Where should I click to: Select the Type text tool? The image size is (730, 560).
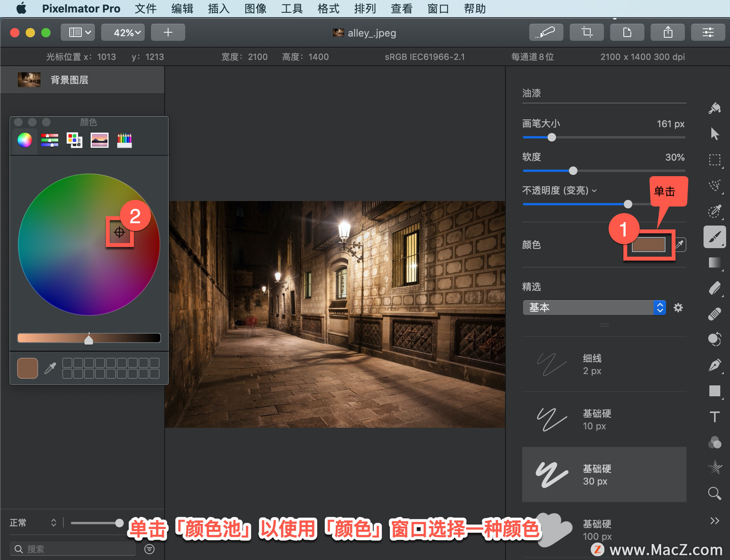point(714,416)
